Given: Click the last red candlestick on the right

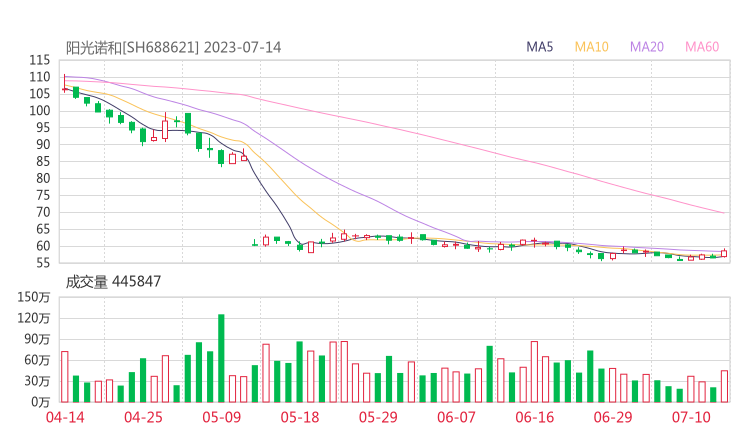Looking at the screenshot, I should 724,253.
